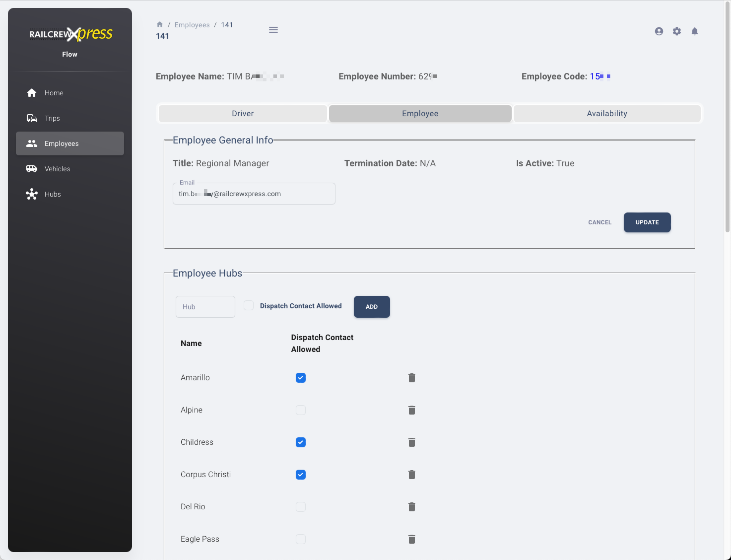The height and width of the screenshot is (560, 731).
Task: Click the Trips car icon in sidebar
Action: pos(32,118)
